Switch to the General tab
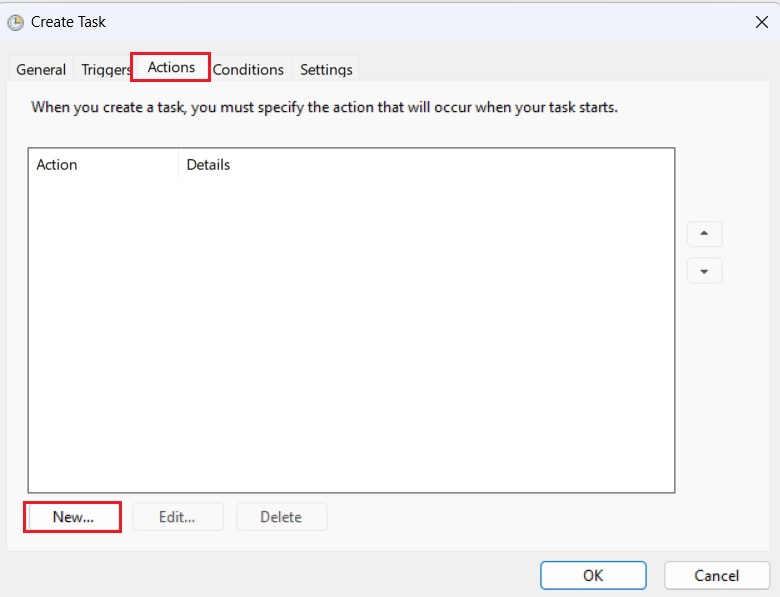The height and width of the screenshot is (597, 780). click(x=41, y=69)
